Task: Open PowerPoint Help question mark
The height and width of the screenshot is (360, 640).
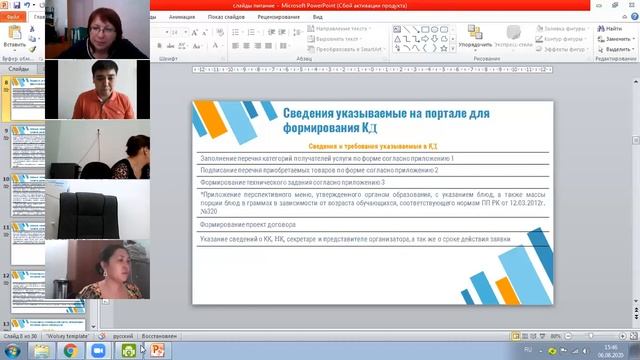Action: 635,16
